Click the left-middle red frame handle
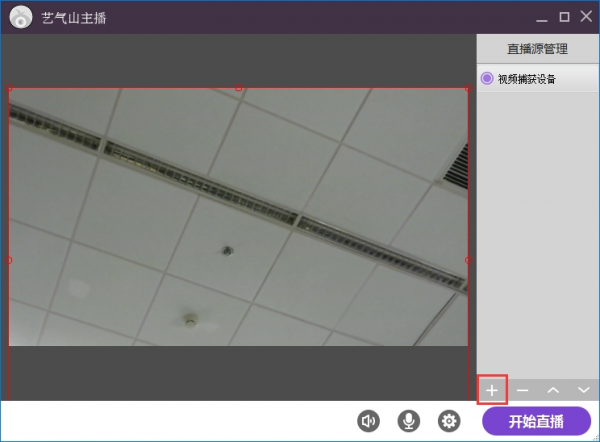 point(9,260)
